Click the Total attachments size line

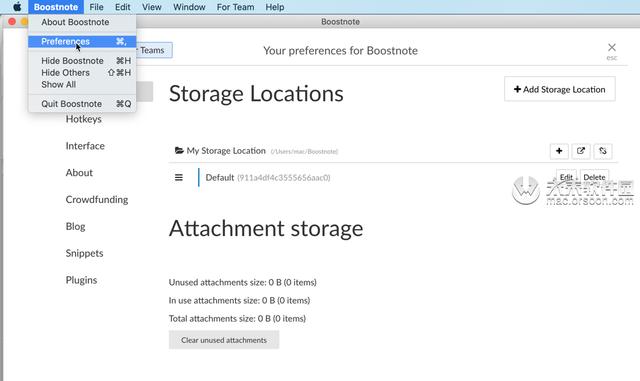237,319
